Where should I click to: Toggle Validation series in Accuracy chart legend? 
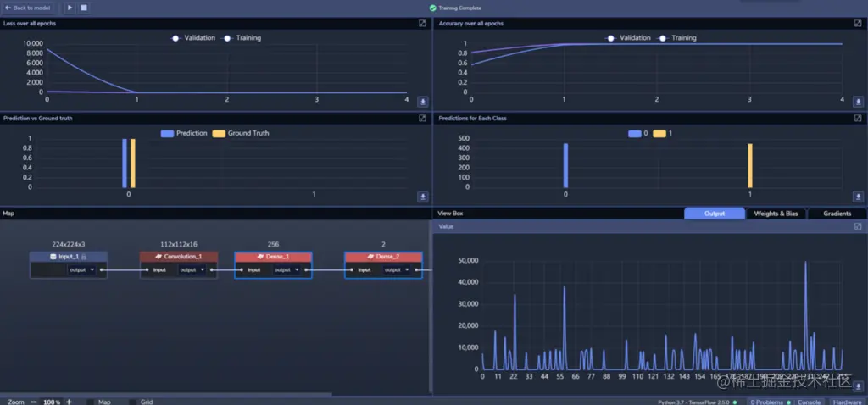point(628,38)
